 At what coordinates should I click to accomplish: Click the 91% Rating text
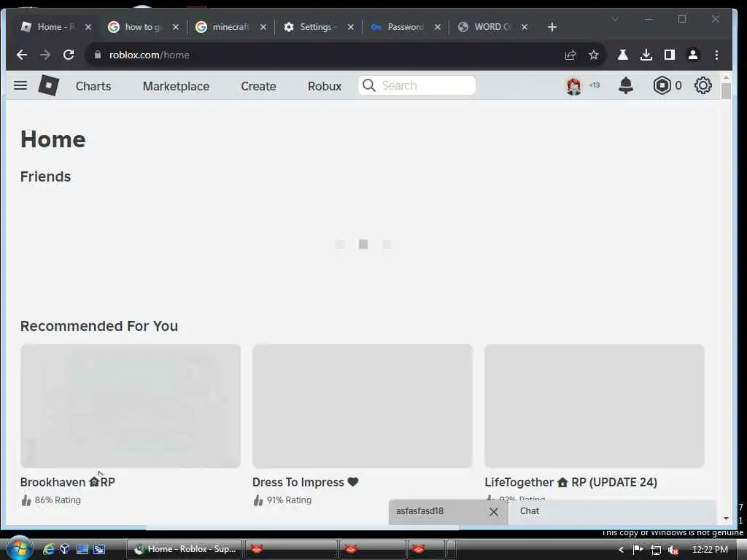coord(289,500)
